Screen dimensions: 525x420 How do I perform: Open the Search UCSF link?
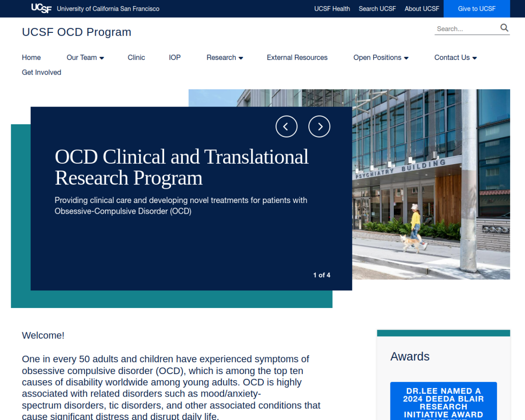(377, 9)
